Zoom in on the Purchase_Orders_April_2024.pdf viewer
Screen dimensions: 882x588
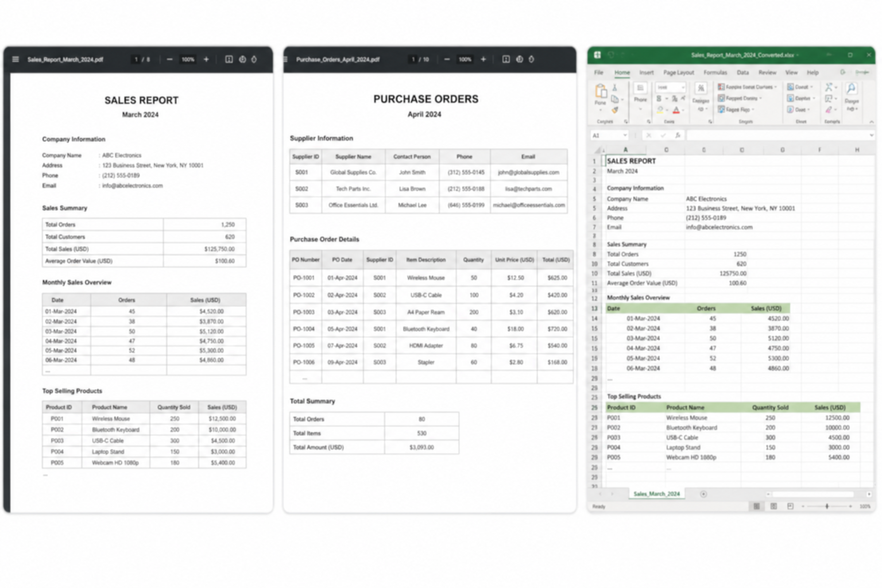[483, 59]
